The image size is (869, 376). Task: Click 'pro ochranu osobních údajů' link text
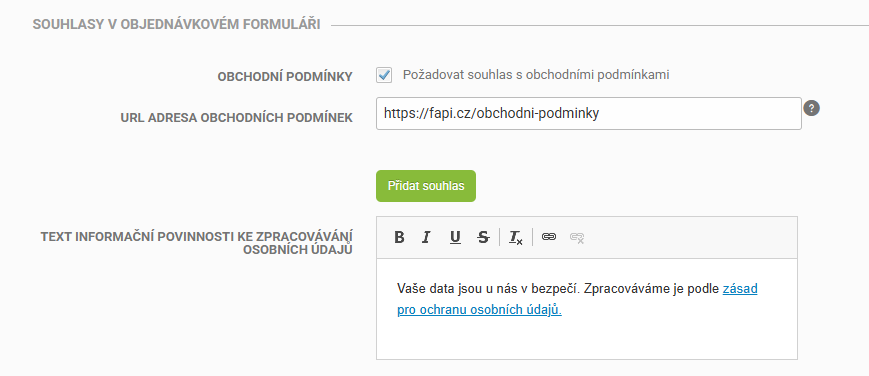(479, 310)
